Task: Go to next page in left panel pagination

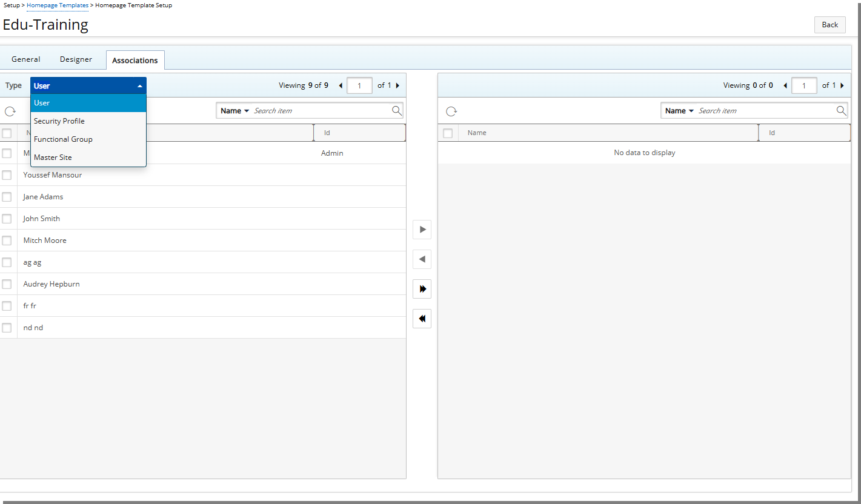Action: [397, 85]
